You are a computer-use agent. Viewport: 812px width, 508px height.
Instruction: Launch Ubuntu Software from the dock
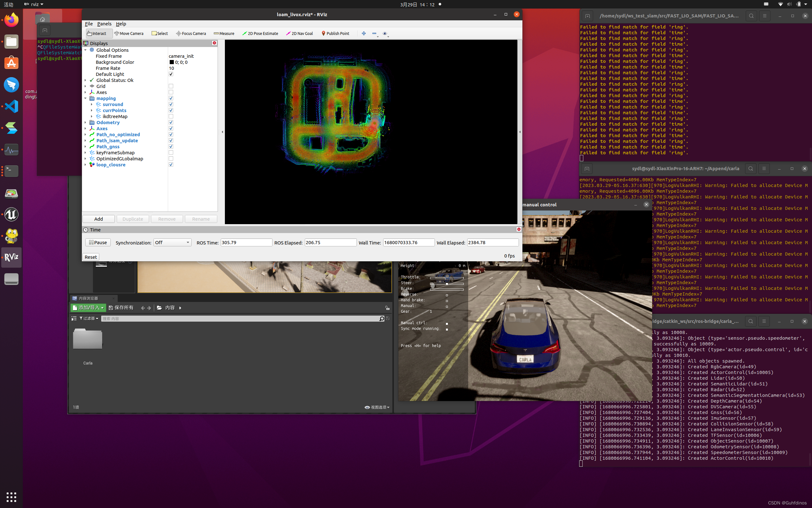[11, 63]
